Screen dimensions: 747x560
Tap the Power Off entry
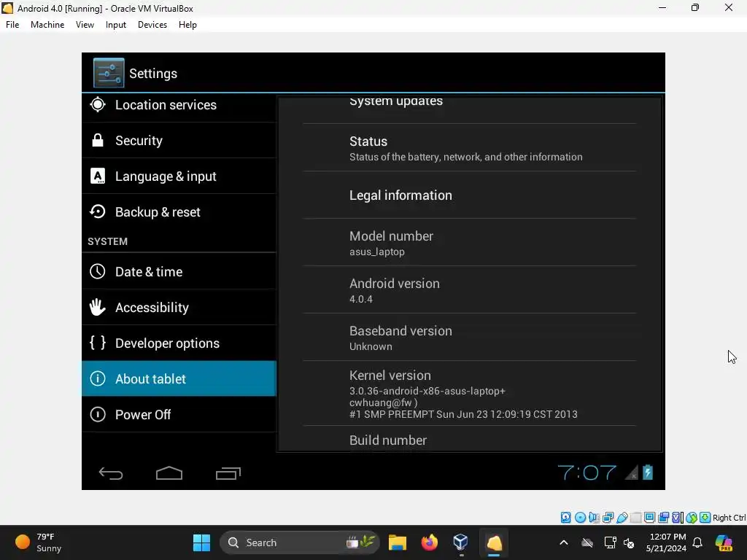click(x=179, y=414)
